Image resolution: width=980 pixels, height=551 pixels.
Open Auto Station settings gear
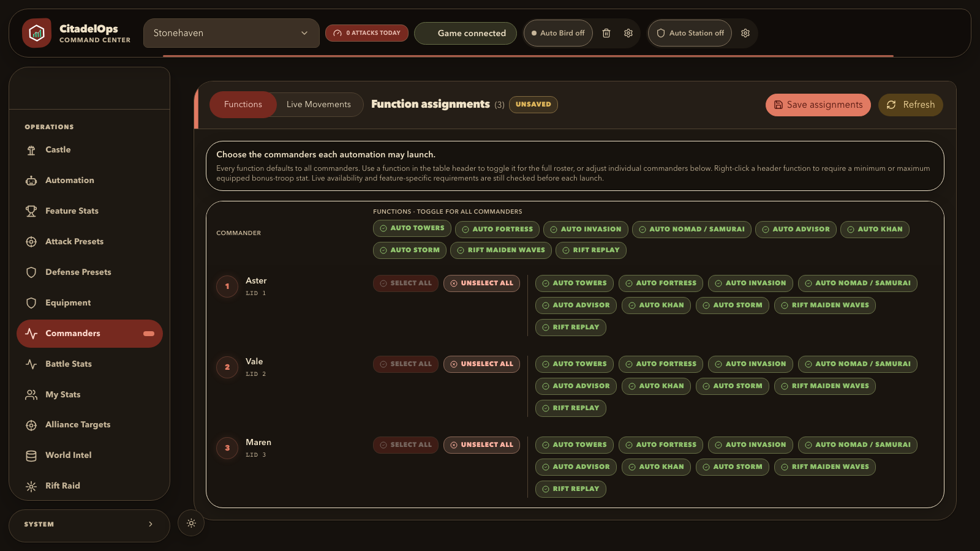pos(745,33)
